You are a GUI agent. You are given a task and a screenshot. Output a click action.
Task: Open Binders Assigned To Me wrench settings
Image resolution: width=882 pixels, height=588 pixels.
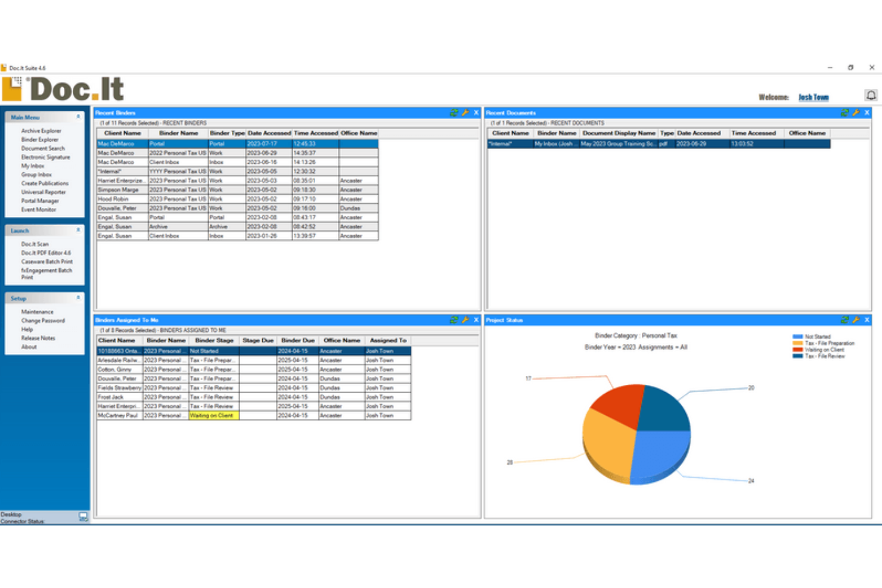tap(465, 320)
